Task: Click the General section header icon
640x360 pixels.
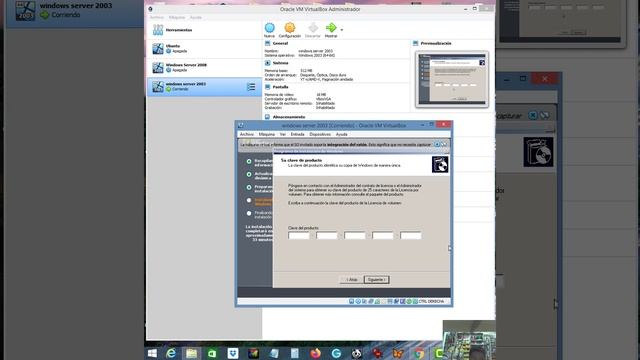Action: pos(267,43)
